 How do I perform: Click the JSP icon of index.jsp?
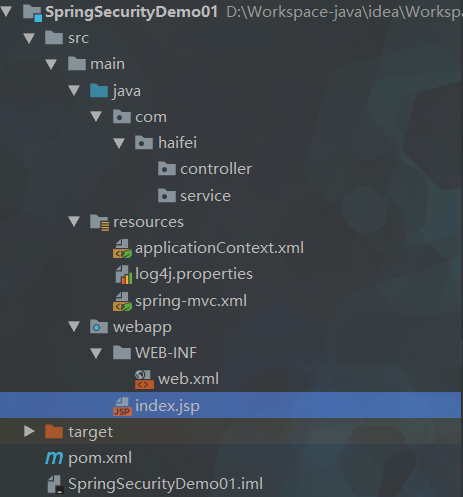[122, 406]
